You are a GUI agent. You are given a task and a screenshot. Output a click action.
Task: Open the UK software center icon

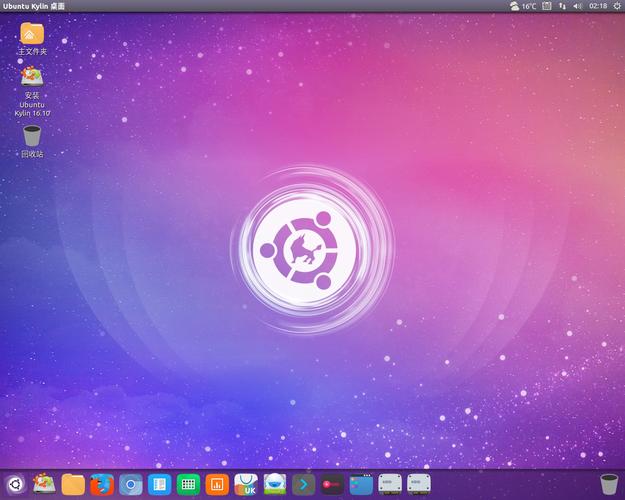click(246, 484)
